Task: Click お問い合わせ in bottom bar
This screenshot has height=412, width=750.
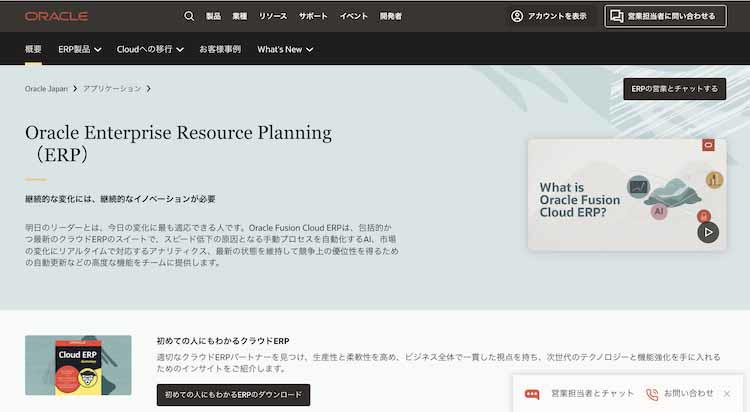Action: (x=689, y=393)
